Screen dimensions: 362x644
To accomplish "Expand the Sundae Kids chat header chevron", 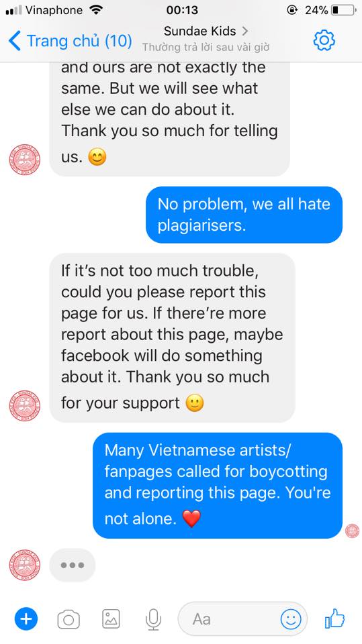I will tap(244, 31).
